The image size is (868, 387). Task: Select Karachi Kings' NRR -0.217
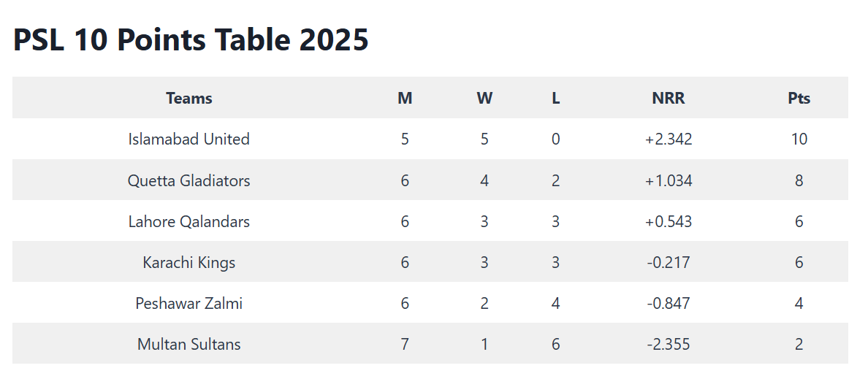coord(668,262)
